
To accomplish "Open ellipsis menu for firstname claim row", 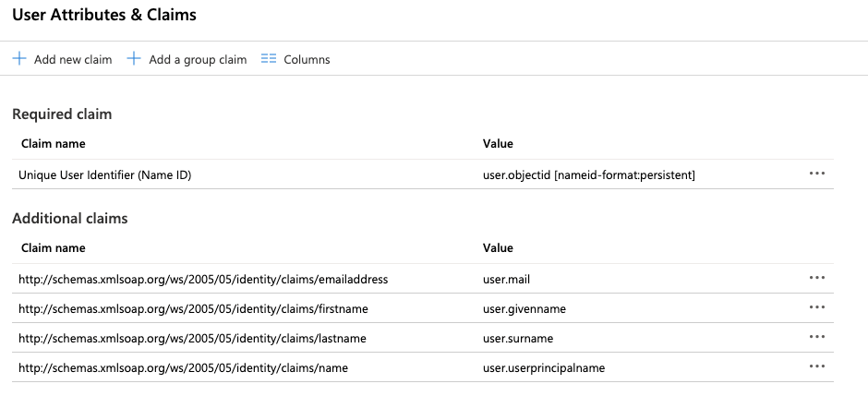I will coord(816,307).
